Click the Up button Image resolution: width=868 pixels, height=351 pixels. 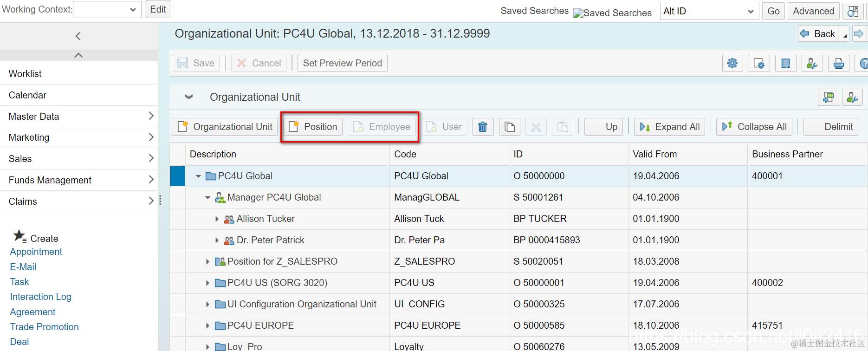pyautogui.click(x=603, y=127)
